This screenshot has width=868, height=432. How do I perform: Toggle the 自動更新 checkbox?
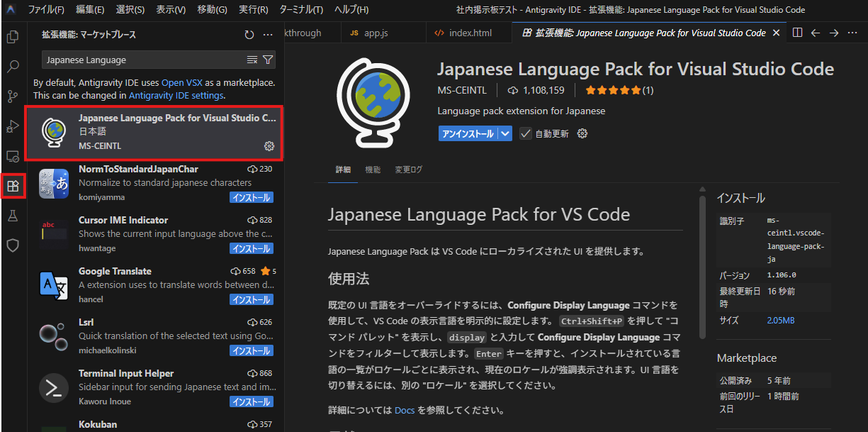pyautogui.click(x=525, y=133)
